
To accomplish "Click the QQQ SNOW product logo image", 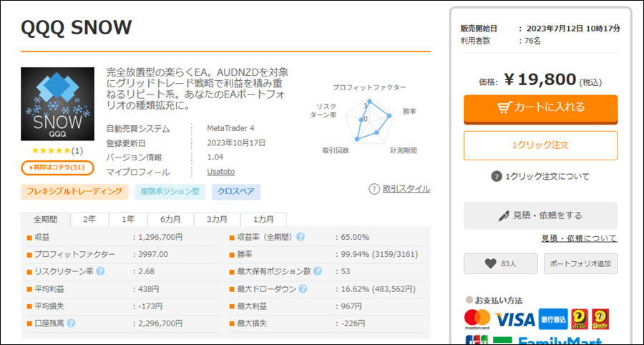I will point(57,104).
